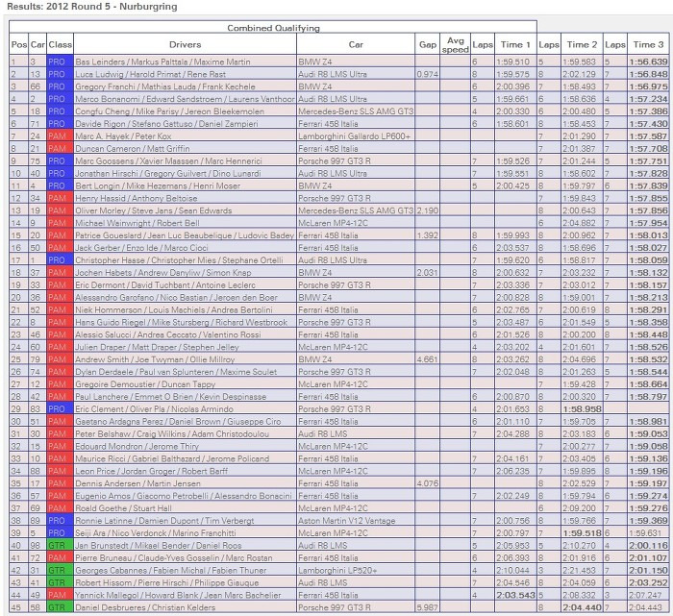Viewport: 673px width, 616px height.
Task: Select drivers 'Gaetano Ardagna Perez / Daniel Brown / Giuseppe Ciro'
Action: tap(178, 422)
